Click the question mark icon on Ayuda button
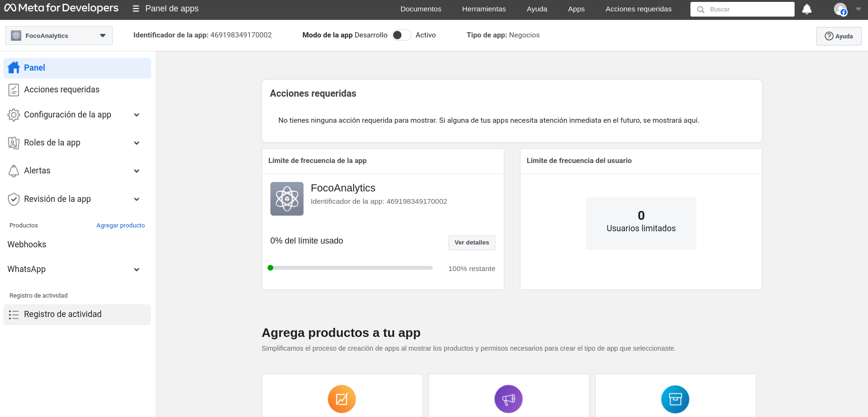This screenshot has width=868, height=417. (x=829, y=36)
